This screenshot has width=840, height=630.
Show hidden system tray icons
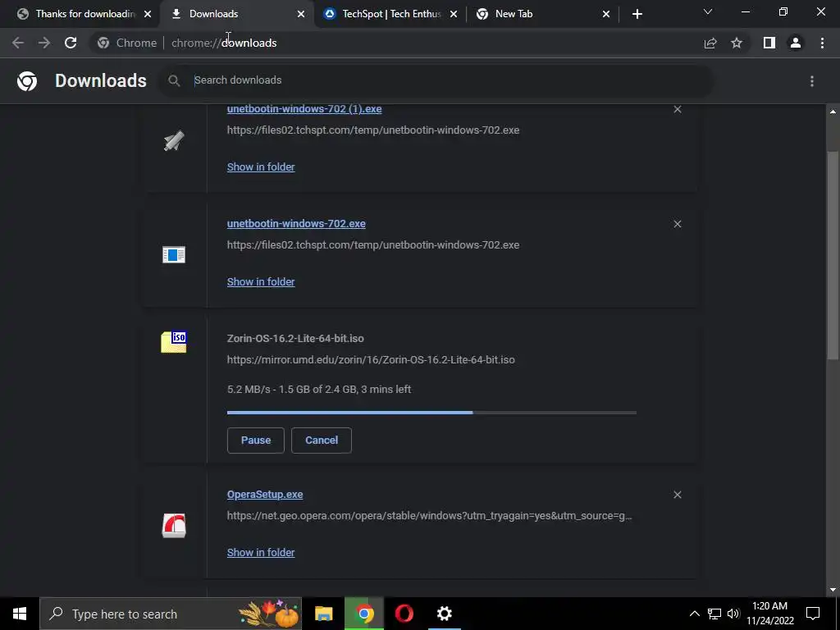pyautogui.click(x=694, y=614)
